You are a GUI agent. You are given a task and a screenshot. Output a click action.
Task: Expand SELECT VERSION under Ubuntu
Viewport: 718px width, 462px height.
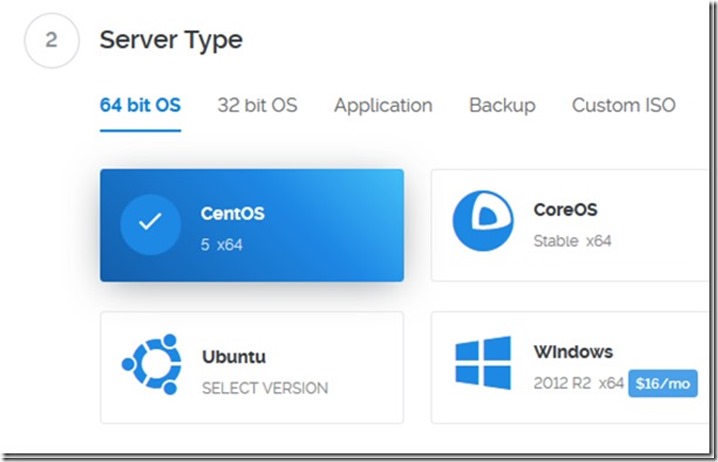(x=264, y=387)
